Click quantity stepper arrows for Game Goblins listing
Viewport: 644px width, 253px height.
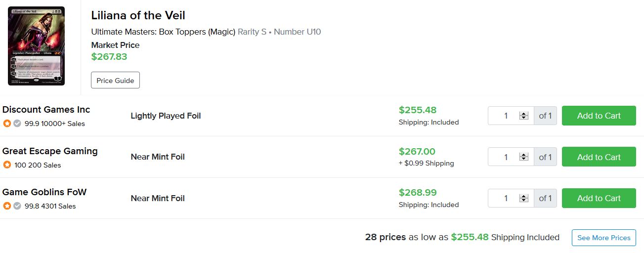pyautogui.click(x=523, y=198)
